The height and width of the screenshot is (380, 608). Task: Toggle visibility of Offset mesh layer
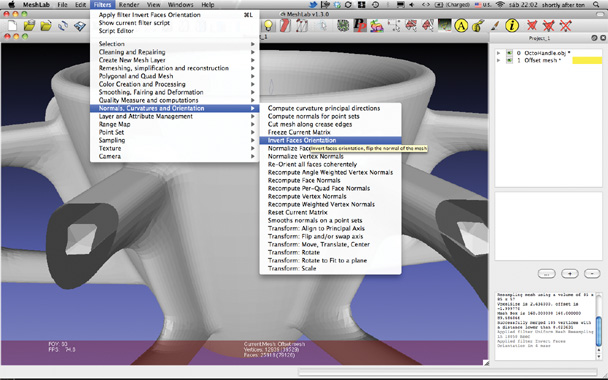coord(510,60)
